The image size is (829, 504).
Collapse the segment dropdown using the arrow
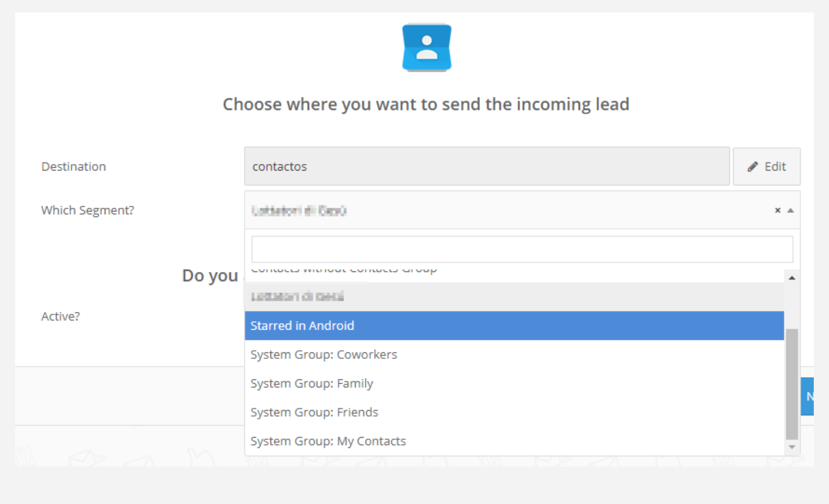pos(790,210)
